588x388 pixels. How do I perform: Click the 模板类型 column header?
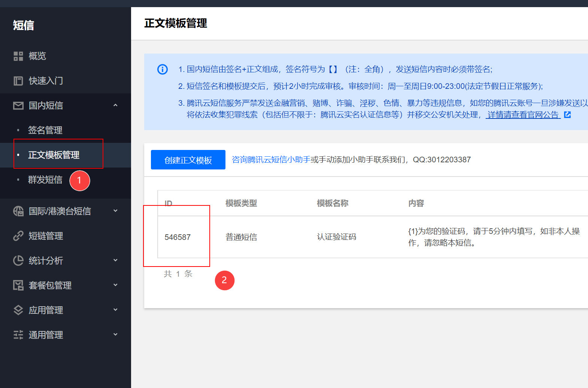pos(241,203)
